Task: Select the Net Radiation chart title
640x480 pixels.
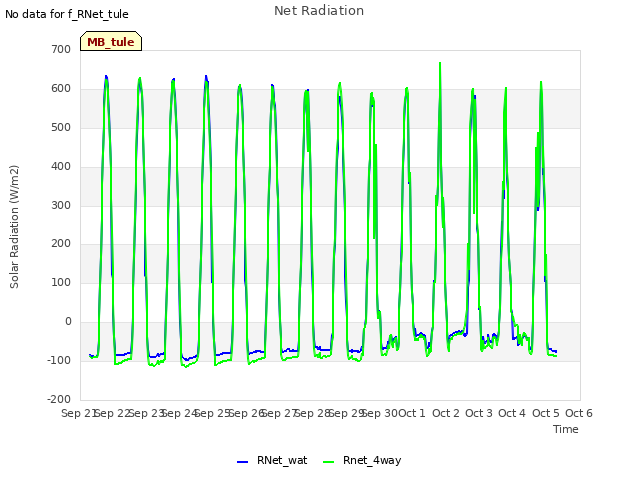Action: 319,11
